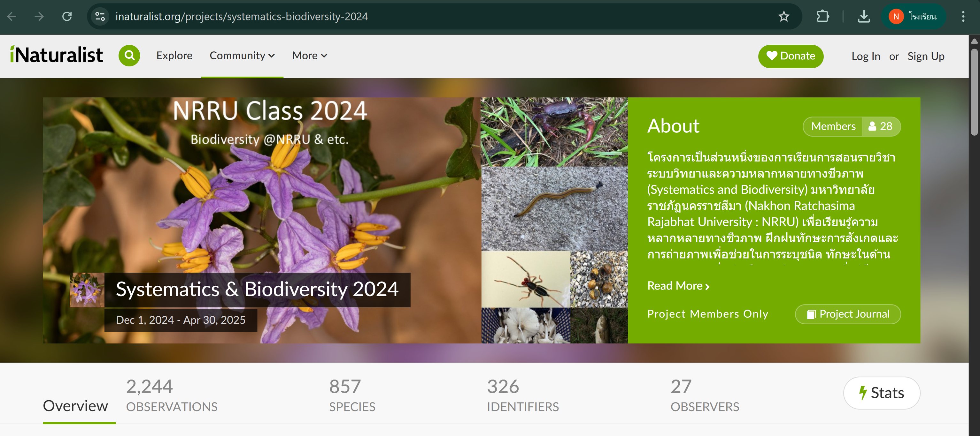Click the green search magnifier icon
980x436 pixels.
click(129, 56)
